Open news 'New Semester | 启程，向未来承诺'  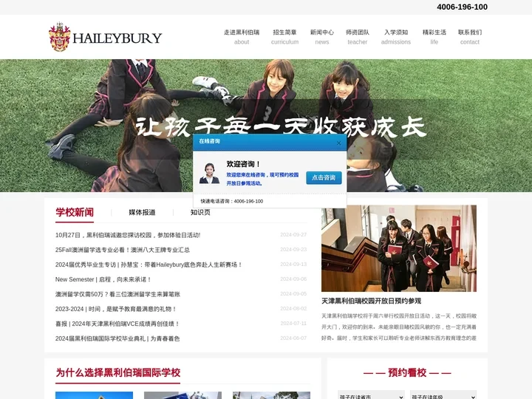point(103,279)
